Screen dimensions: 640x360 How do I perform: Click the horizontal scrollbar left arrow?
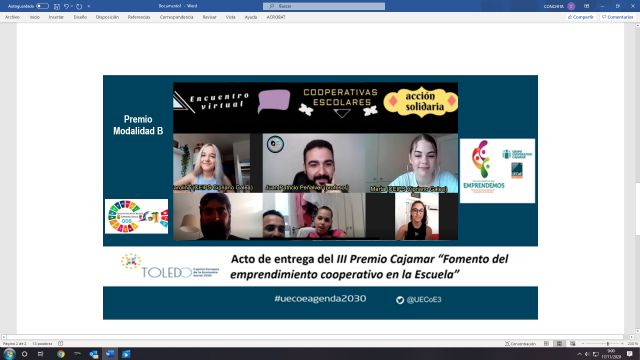click(x=4, y=337)
